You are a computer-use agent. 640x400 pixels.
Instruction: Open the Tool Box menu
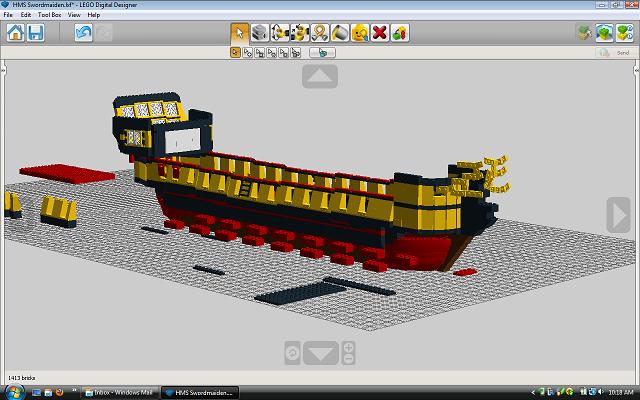pyautogui.click(x=49, y=15)
